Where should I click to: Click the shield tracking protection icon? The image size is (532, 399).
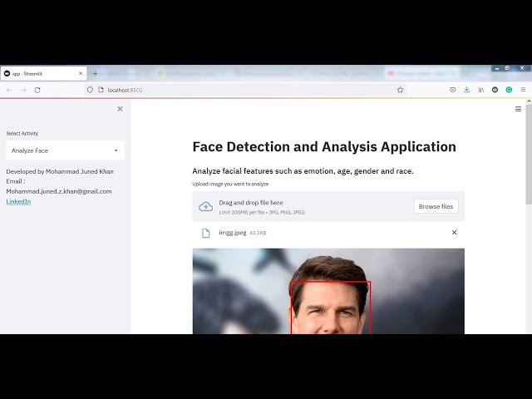tap(90, 90)
